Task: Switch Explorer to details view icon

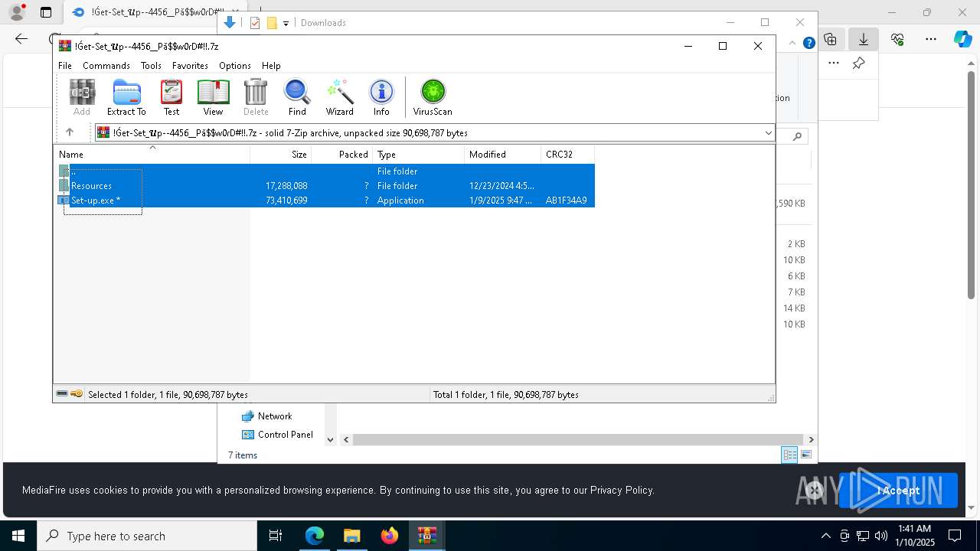Action: (789, 455)
